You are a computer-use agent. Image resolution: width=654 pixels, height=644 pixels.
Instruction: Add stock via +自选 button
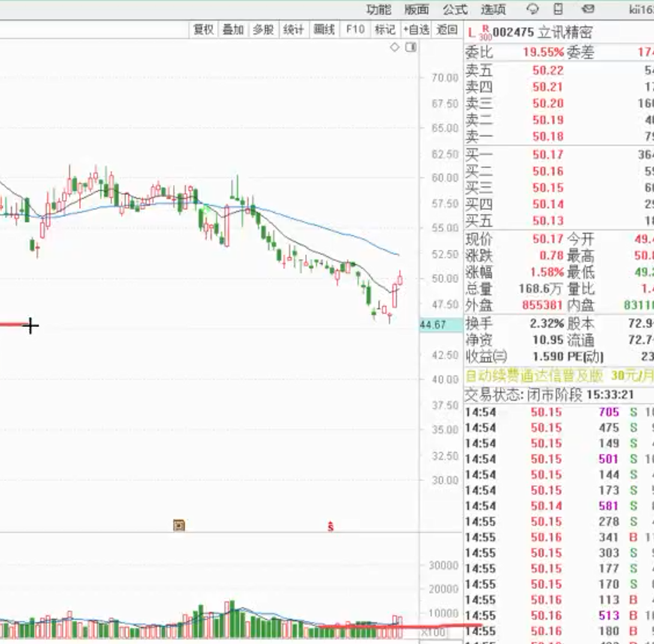coord(416,29)
